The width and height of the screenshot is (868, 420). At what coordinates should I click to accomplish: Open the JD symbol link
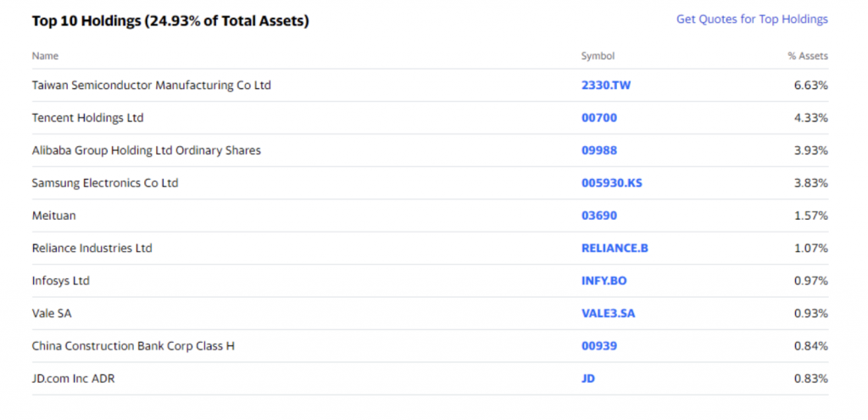588,379
